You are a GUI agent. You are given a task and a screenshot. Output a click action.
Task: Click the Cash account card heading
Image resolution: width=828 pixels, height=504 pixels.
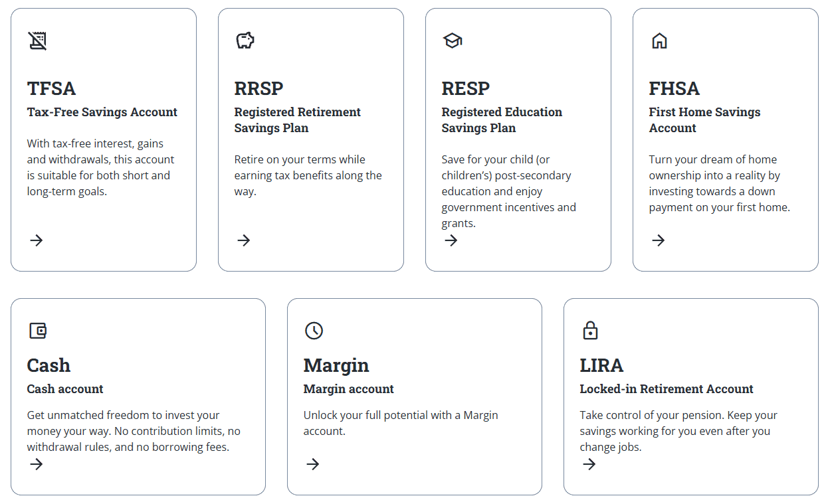pos(49,365)
